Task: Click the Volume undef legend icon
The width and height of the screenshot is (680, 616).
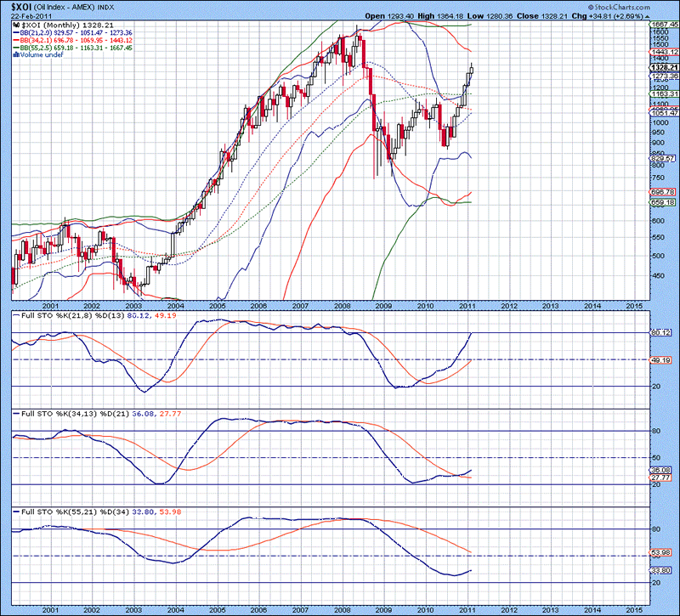Action: click(x=15, y=56)
